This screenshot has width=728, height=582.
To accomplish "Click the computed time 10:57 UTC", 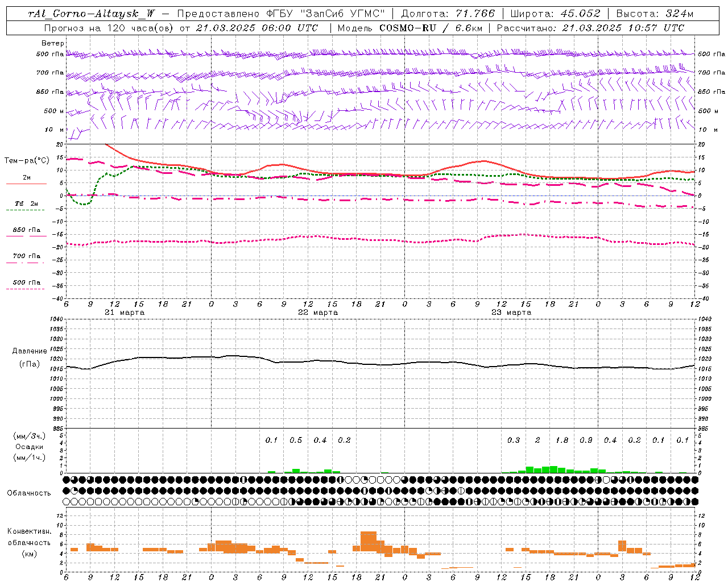I will pos(656,28).
